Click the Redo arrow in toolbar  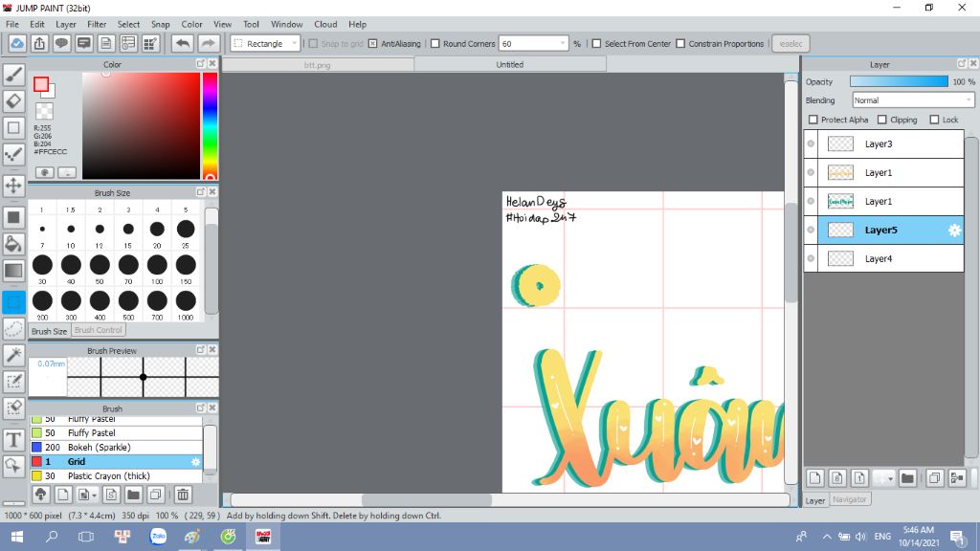point(208,43)
